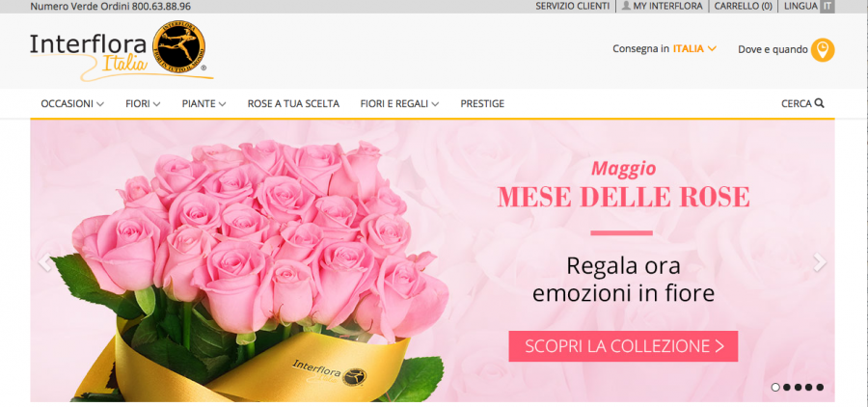Select the first carousel indicator dot
This screenshot has height=407, width=868.
click(x=775, y=387)
